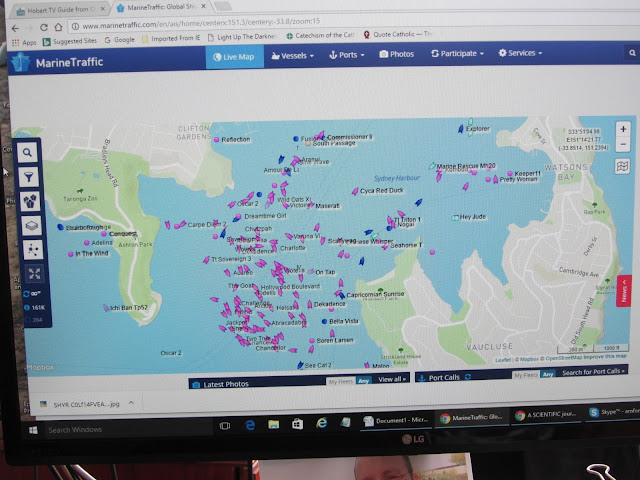Launch Microsoft Edge from the taskbar
This screenshot has width=640, height=480.
click(x=250, y=425)
